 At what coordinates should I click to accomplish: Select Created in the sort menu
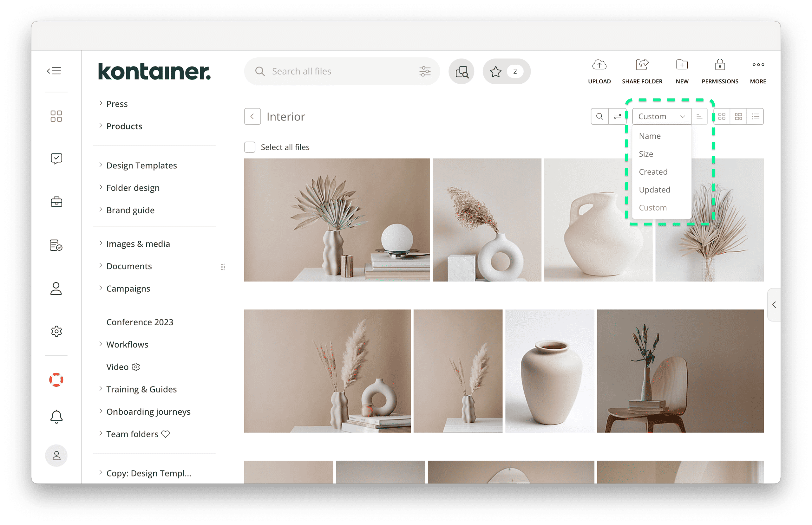pos(653,172)
